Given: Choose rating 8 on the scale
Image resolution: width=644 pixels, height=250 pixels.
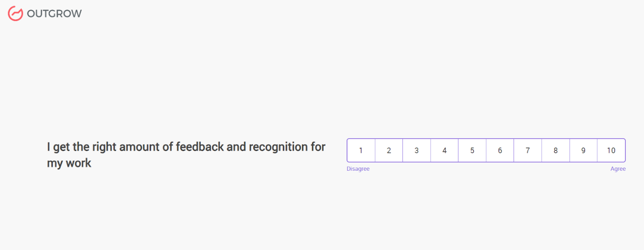Looking at the screenshot, I should pos(556,150).
